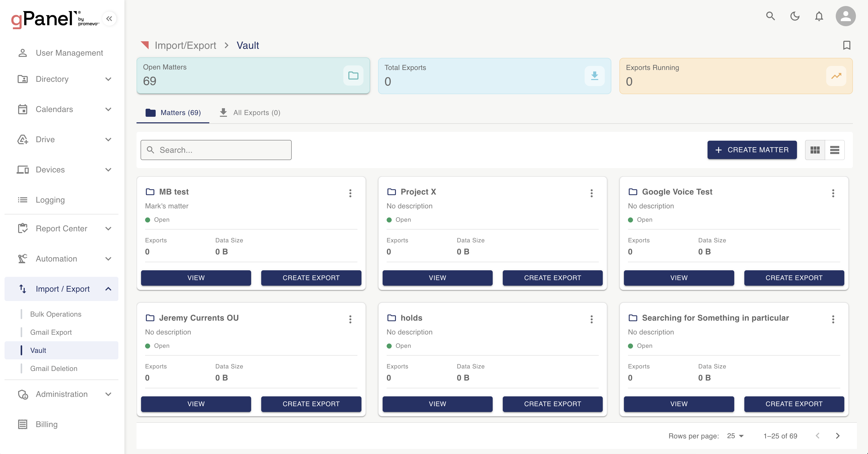Click the Open Matters folder icon card

(x=353, y=75)
